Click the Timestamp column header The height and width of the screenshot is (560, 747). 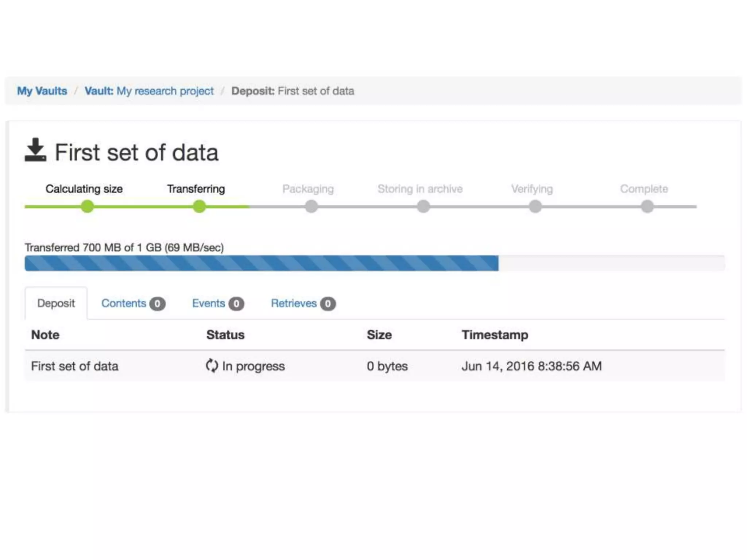(495, 335)
